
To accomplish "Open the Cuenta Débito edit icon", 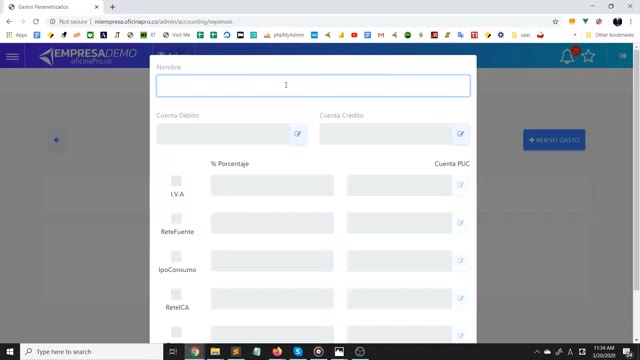I will point(298,134).
